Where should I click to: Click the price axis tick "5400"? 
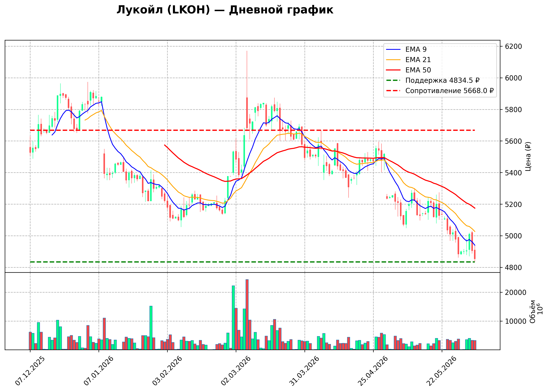[513, 173]
